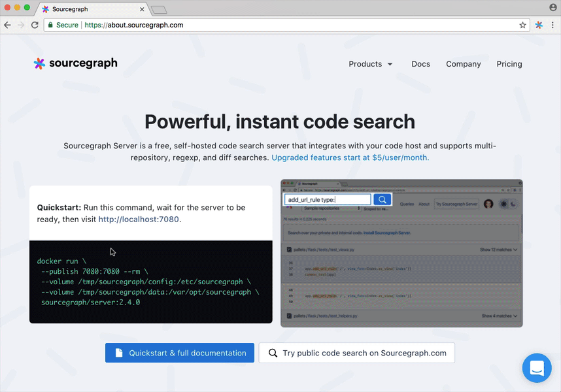Click 'Try Sourcegraph Server' button in demo

(x=456, y=204)
